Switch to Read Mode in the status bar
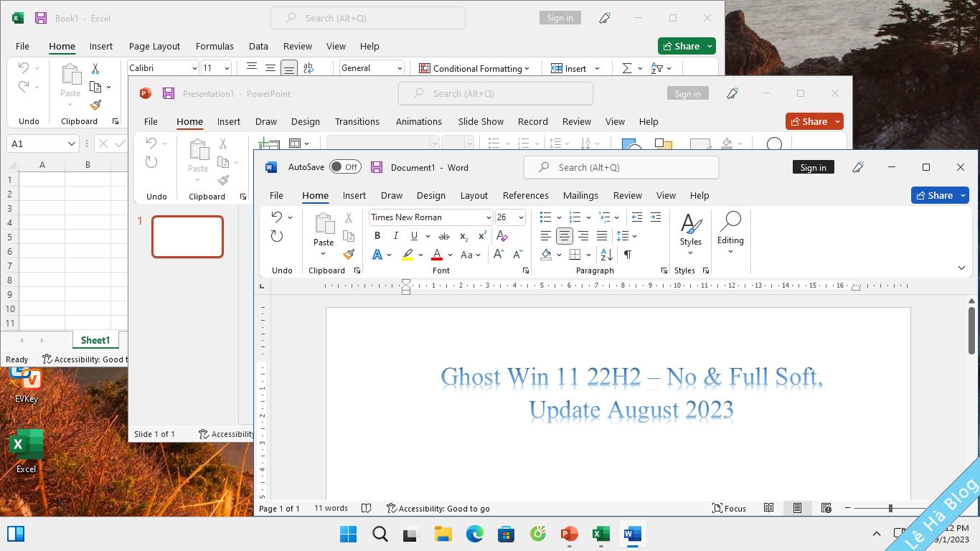This screenshot has width=980, height=551. point(768,508)
